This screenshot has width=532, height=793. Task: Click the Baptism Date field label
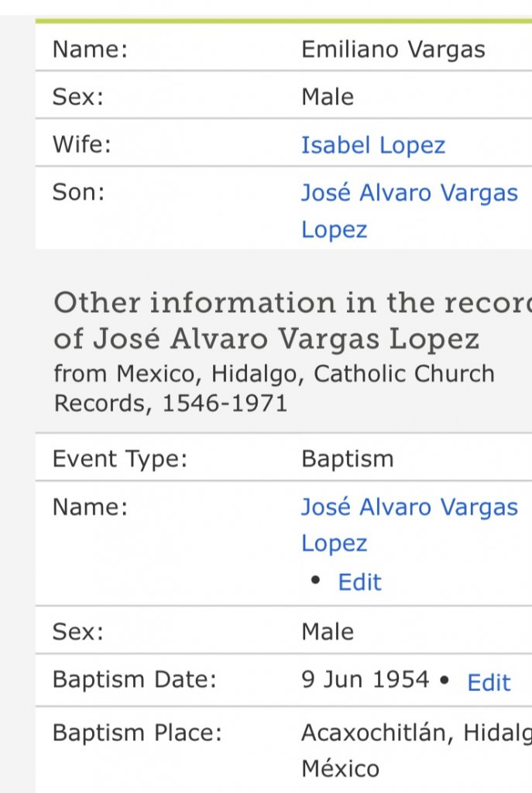(135, 680)
